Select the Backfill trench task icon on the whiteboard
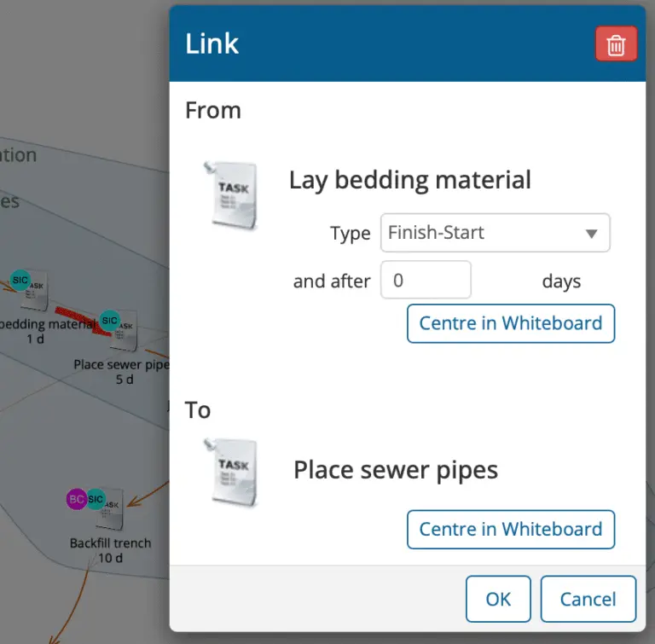 [x=111, y=510]
